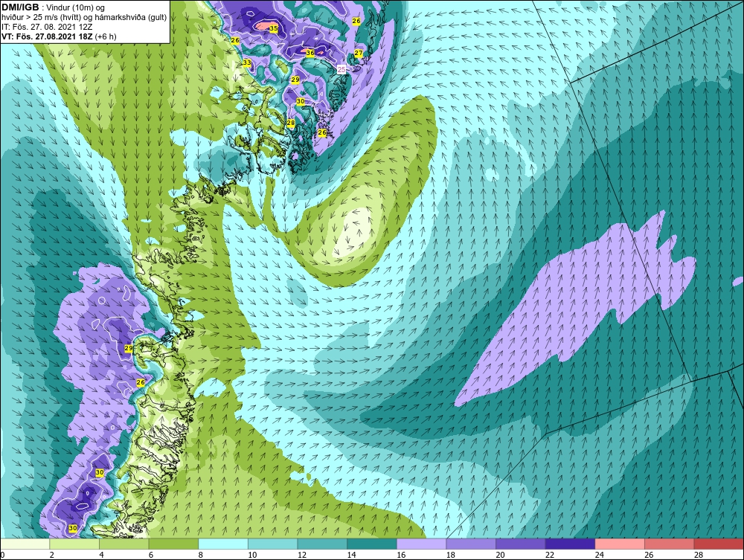
Task: Select the 20–22 m/s violet legend swatch
Action: (521, 544)
